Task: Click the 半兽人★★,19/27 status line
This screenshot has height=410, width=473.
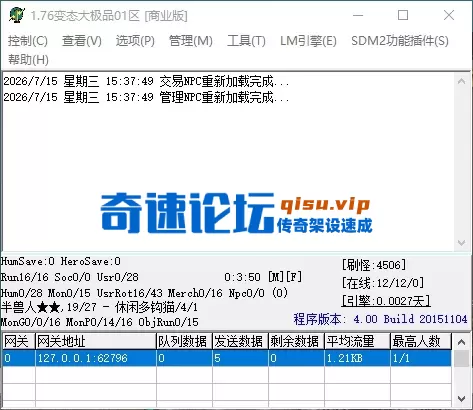Action: tap(99, 307)
